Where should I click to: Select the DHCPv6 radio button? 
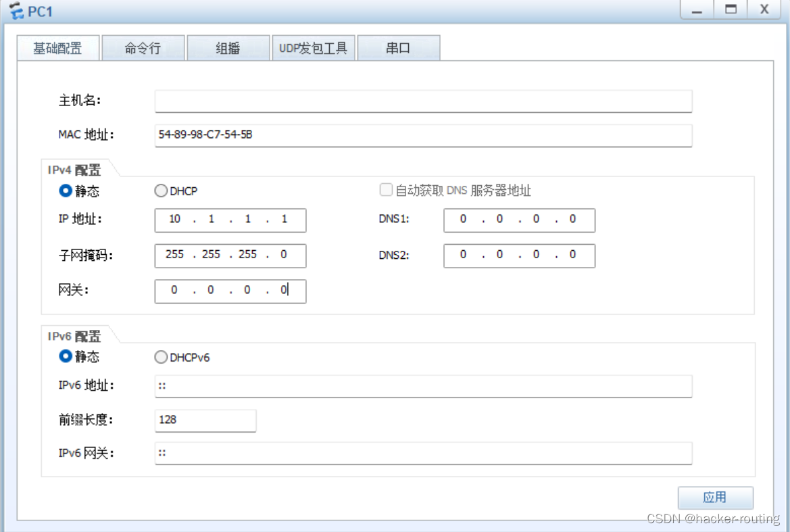[x=161, y=357]
